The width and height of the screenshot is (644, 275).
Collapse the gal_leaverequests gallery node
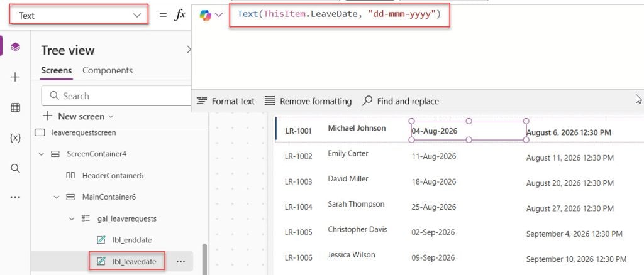point(72,219)
